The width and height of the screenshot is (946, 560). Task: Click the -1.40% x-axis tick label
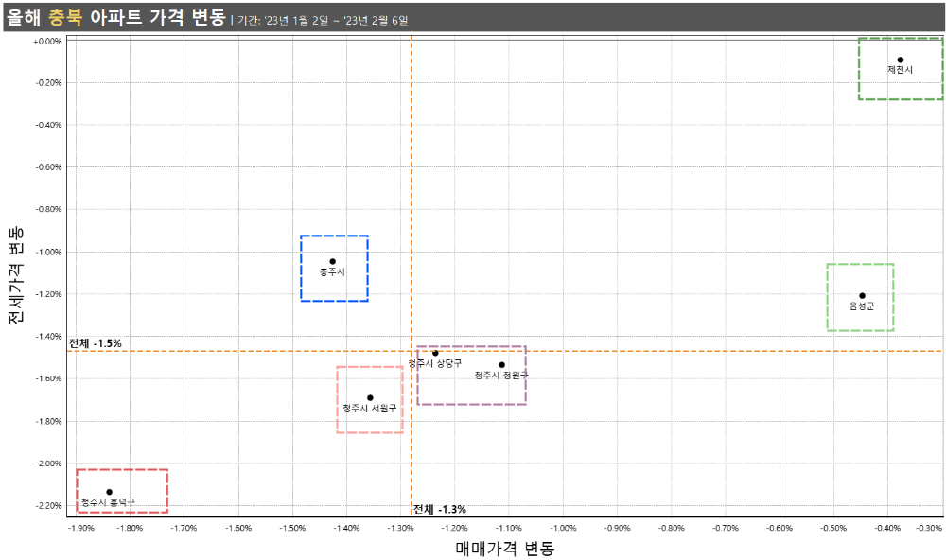346,528
